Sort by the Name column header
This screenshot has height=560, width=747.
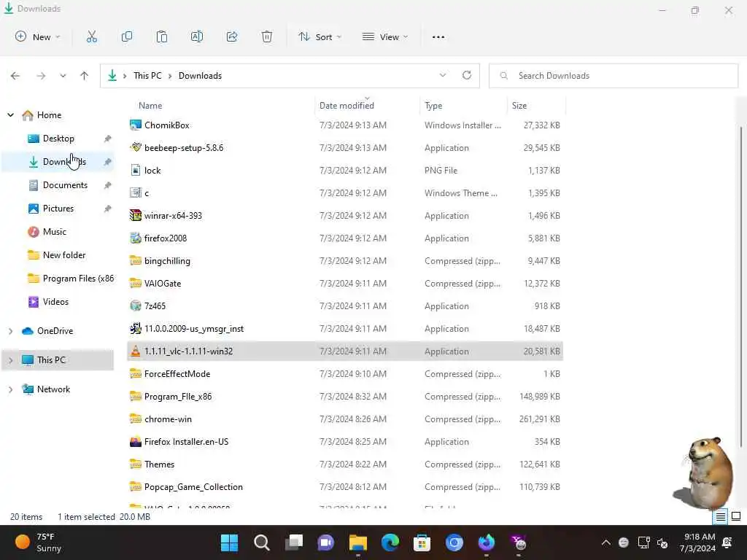(150, 106)
